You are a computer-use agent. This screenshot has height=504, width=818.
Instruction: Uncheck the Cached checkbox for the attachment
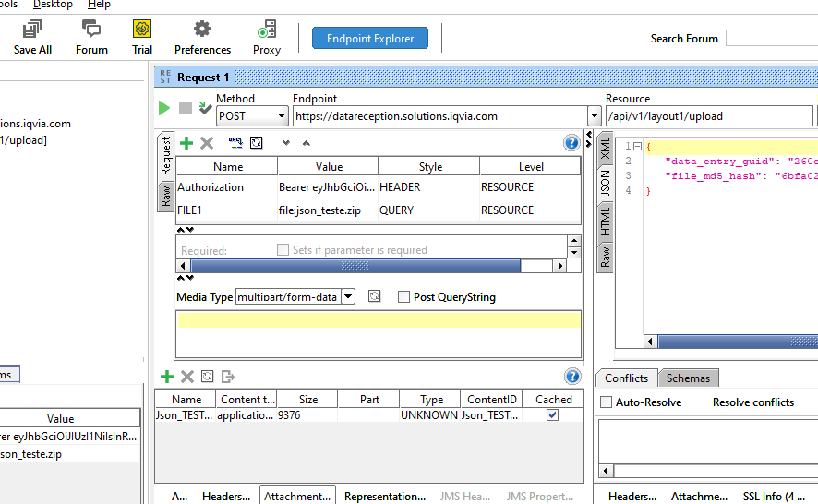tap(552, 415)
